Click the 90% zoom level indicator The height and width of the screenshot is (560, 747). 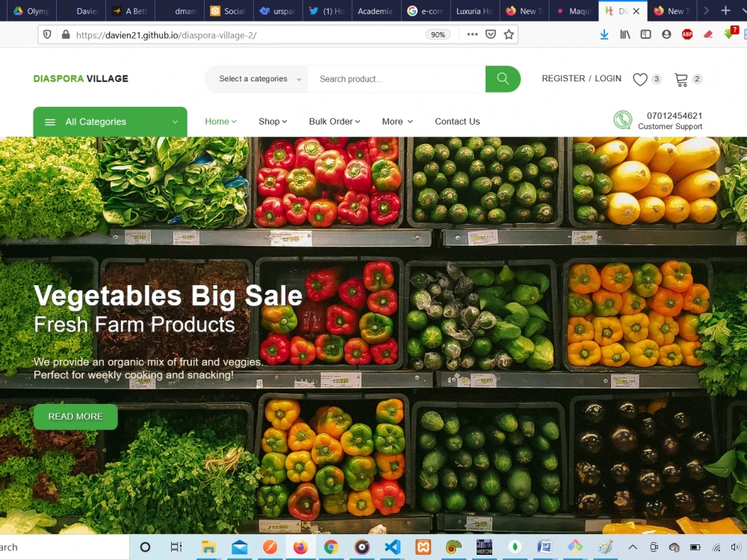(438, 35)
